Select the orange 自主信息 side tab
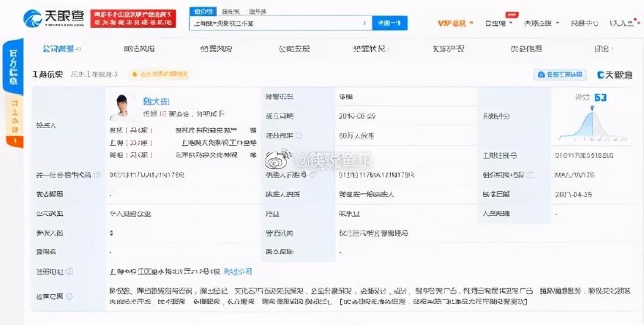644x325 pixels. tap(13, 117)
